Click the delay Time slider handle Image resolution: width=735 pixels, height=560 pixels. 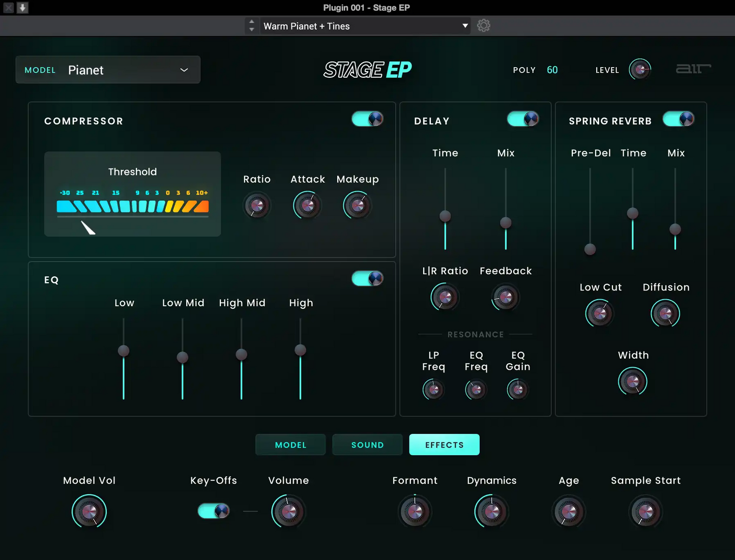click(x=445, y=216)
